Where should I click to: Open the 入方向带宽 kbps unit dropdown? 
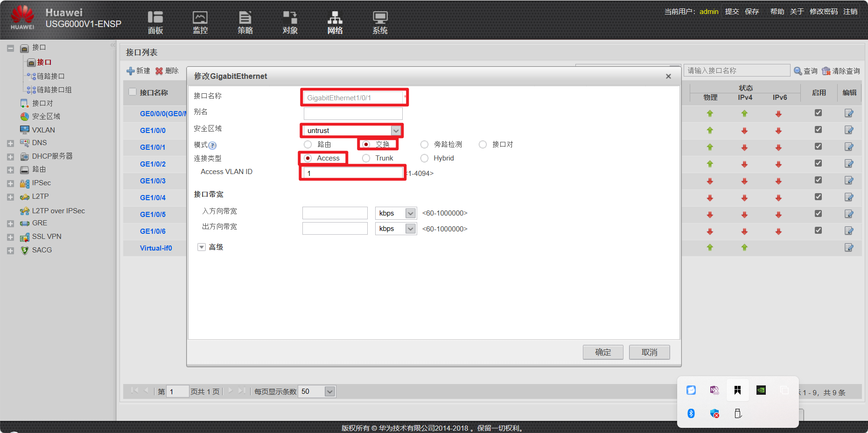[x=409, y=213]
